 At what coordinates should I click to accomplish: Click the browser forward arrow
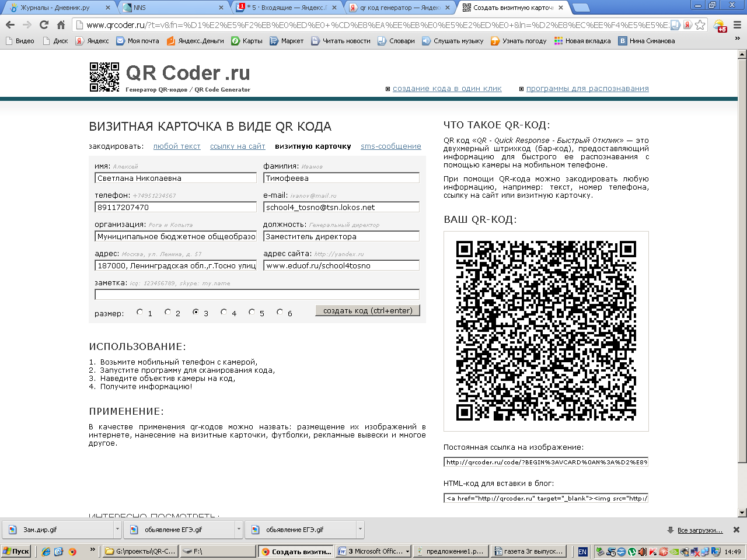[27, 24]
